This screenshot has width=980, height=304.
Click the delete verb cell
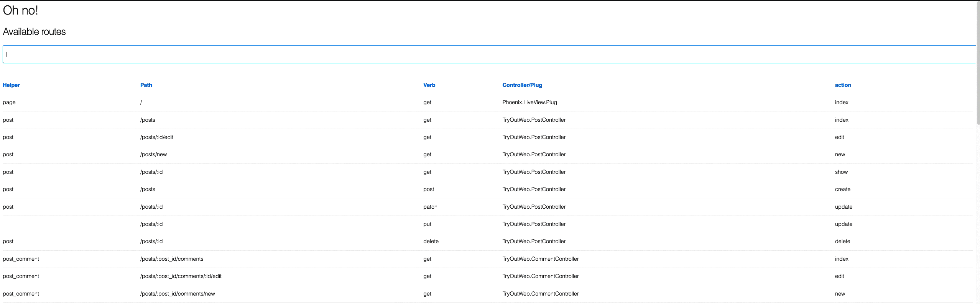[x=431, y=241]
